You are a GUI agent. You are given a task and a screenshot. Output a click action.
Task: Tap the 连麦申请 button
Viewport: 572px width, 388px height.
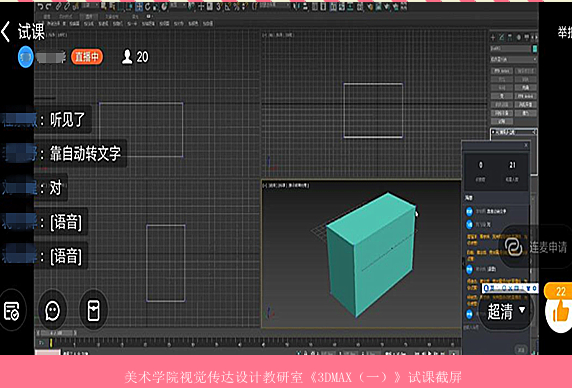[x=536, y=247]
